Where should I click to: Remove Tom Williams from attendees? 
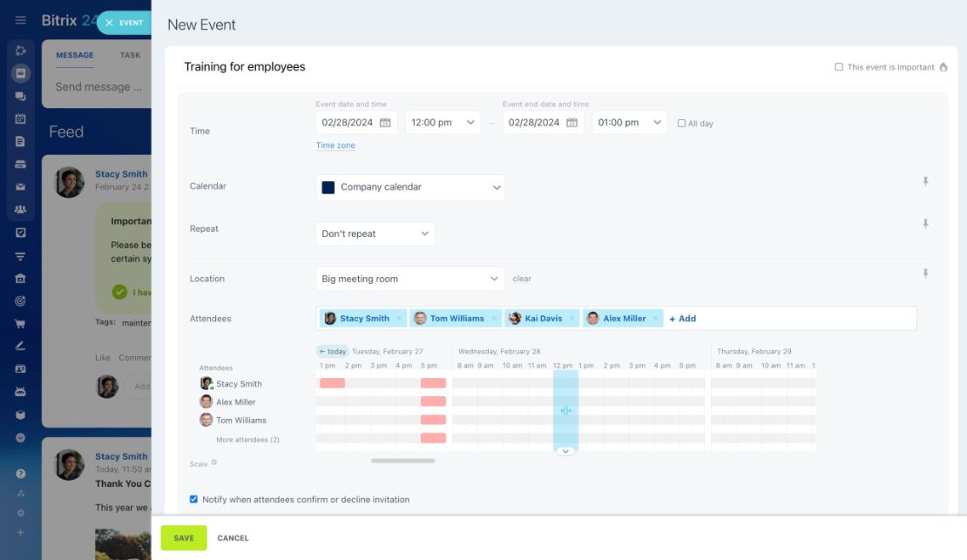pyautogui.click(x=494, y=318)
